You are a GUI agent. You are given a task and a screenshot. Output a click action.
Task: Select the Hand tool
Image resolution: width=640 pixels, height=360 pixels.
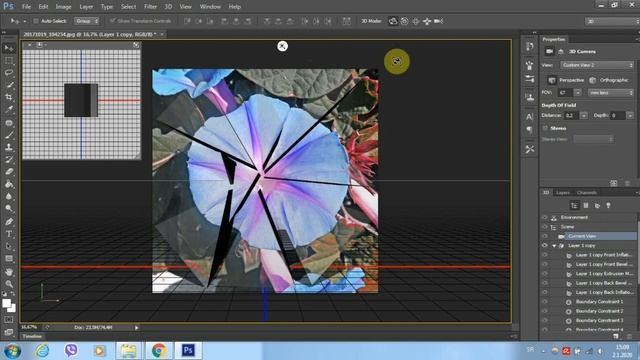point(9,272)
